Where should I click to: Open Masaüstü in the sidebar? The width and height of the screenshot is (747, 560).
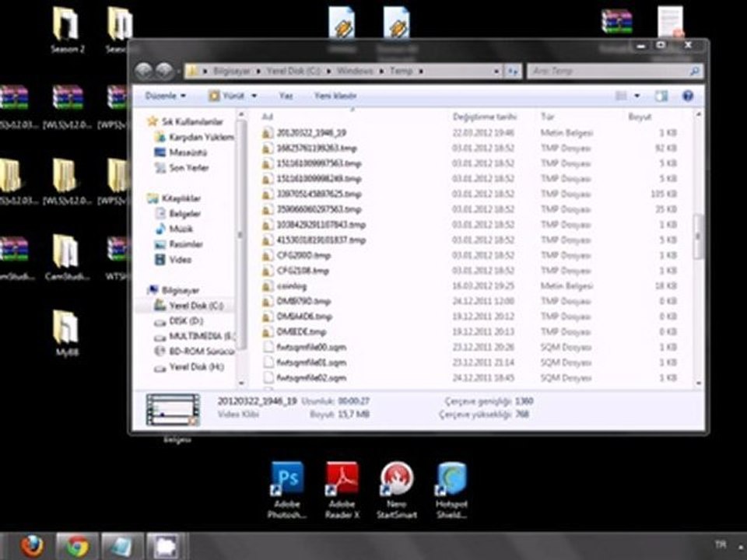[181, 152]
